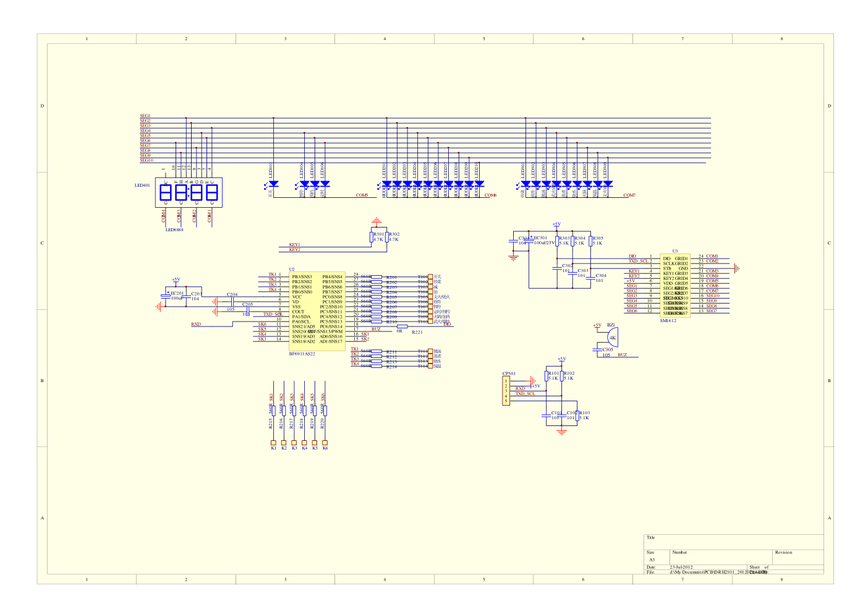
Task: Click the LED101 diode symbol
Action: (274, 184)
